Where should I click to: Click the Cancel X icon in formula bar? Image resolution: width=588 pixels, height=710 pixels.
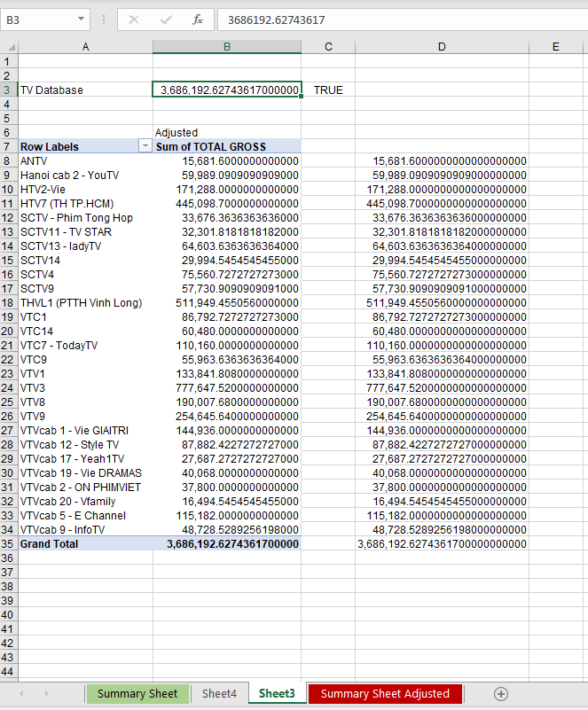(x=134, y=20)
